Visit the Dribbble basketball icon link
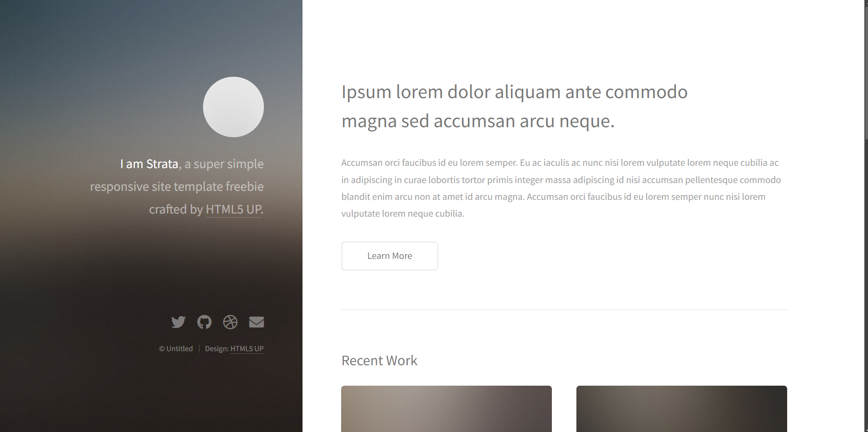This screenshot has width=868, height=432. click(230, 322)
